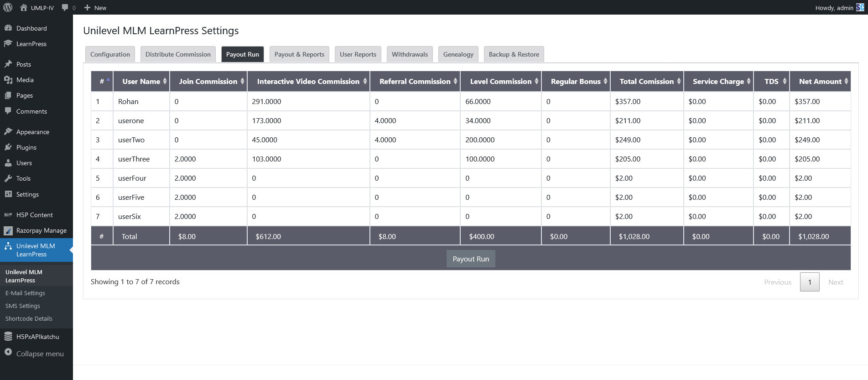Click the Media library icon

8,79
